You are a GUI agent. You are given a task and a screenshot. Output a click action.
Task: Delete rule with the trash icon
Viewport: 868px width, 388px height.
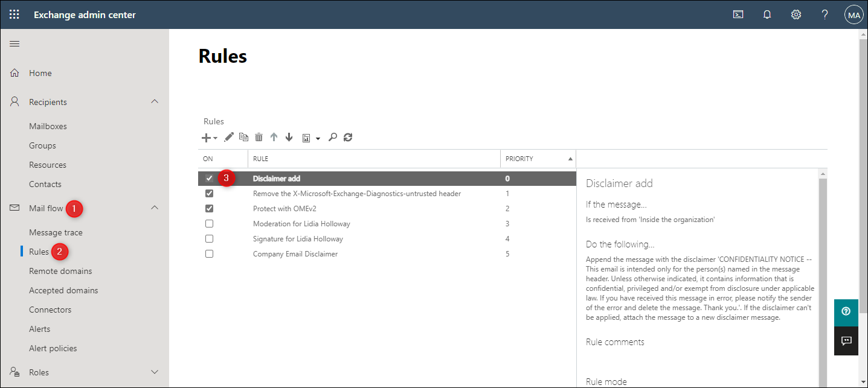259,138
